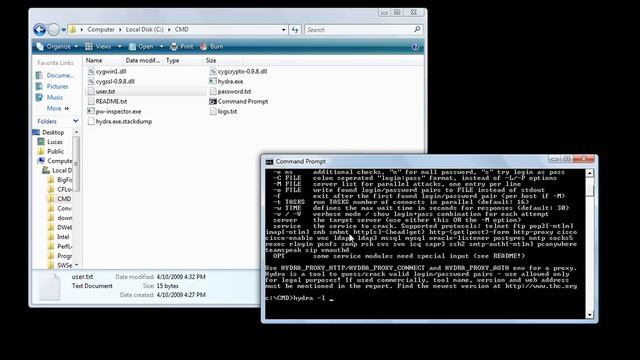
Task: Expand the Views dropdown arrow
Action: coord(120,47)
